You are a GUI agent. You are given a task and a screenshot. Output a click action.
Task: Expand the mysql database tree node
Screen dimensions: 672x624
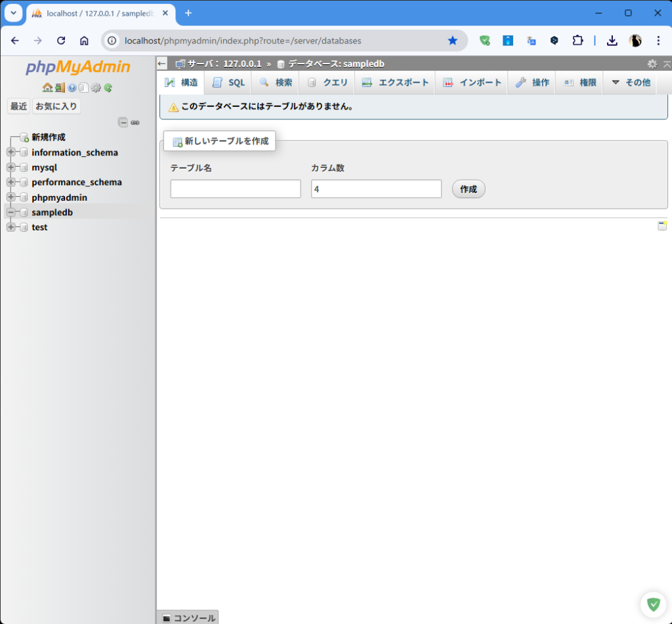[10, 167]
